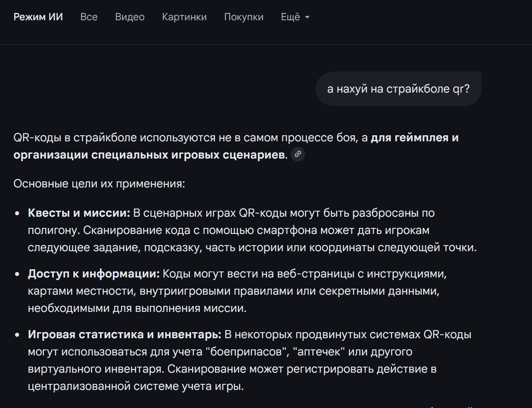Click the source link icon after first paragraph
The height and width of the screenshot is (408, 532).
click(x=298, y=154)
